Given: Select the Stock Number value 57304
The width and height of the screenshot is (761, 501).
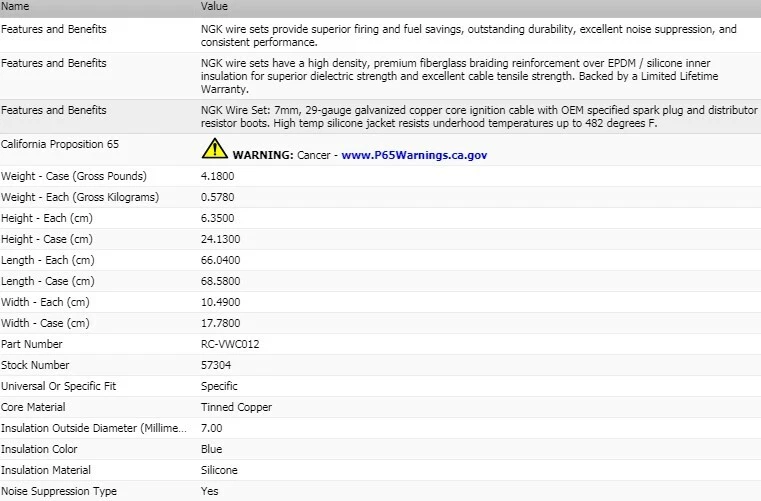Looking at the screenshot, I should click(216, 365).
